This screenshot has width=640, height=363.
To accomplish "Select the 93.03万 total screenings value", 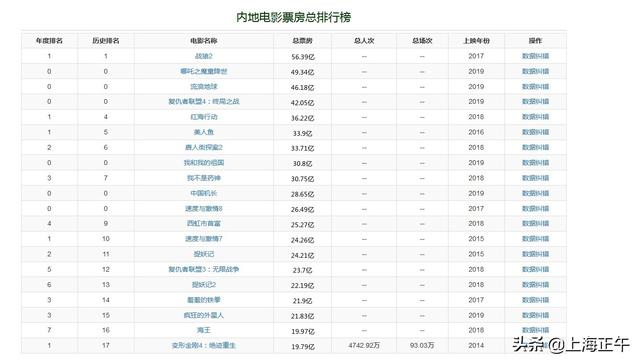I will tap(422, 345).
